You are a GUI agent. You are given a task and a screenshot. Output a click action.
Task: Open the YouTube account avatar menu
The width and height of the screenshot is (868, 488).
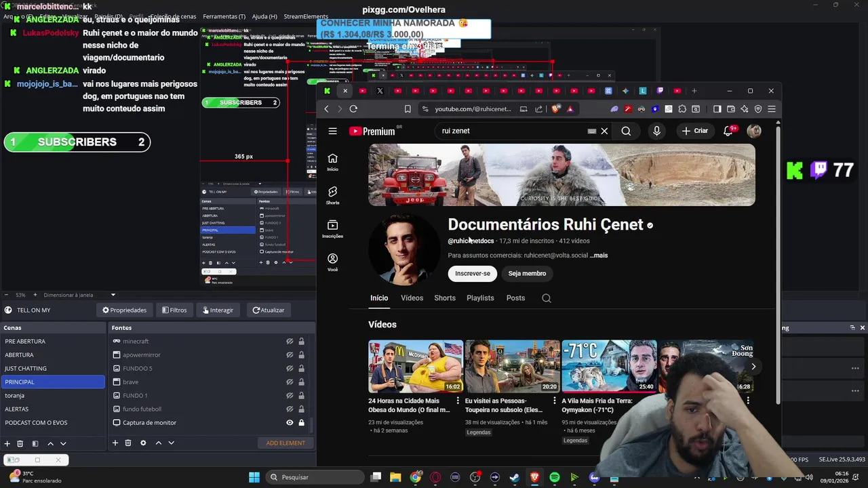(x=754, y=131)
